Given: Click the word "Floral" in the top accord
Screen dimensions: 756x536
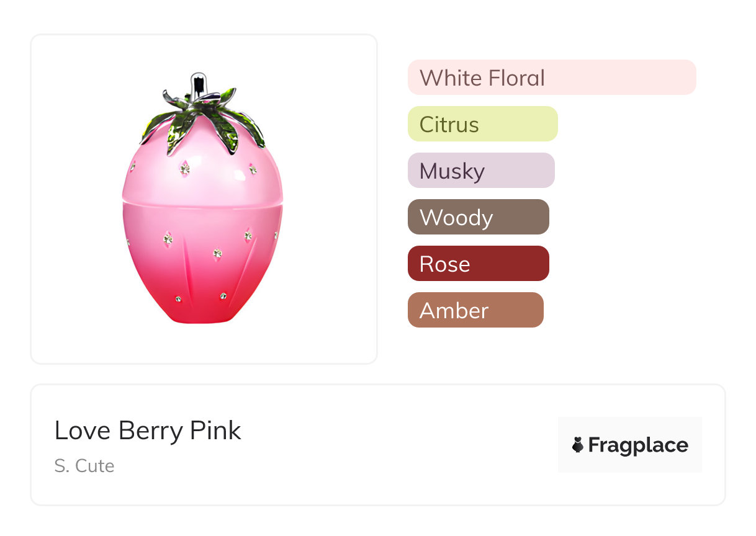Looking at the screenshot, I should [516, 78].
